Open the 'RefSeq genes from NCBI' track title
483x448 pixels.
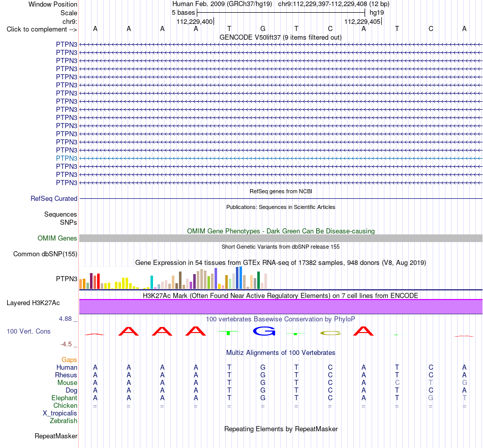click(281, 191)
